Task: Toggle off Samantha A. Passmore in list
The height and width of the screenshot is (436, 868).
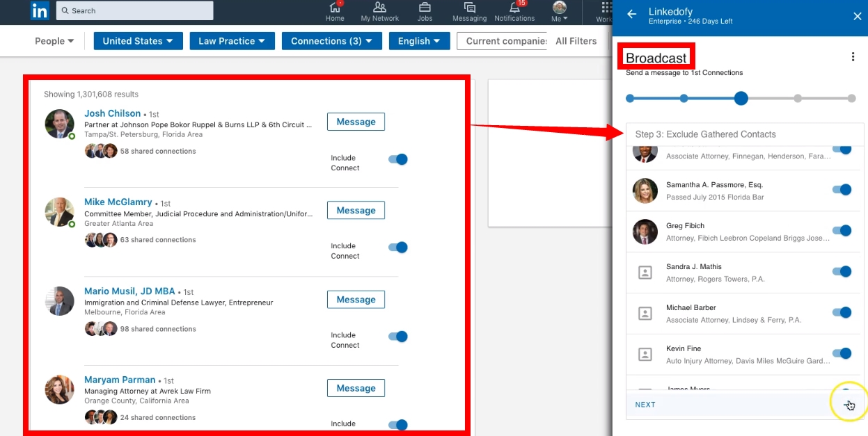Action: 842,189
